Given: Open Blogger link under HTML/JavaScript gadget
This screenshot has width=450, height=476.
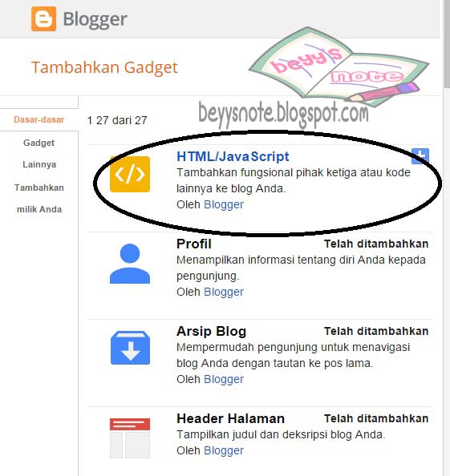Looking at the screenshot, I should (x=224, y=205).
